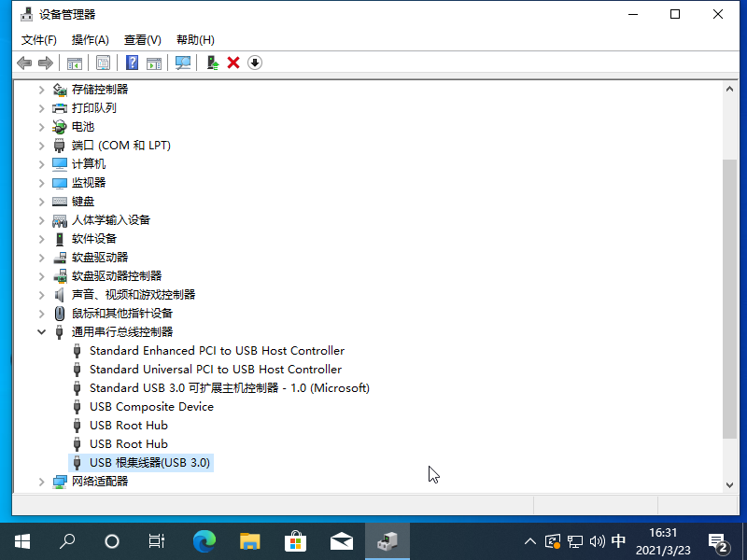
Task: Click the update device driver toolbar icon
Action: (213, 63)
